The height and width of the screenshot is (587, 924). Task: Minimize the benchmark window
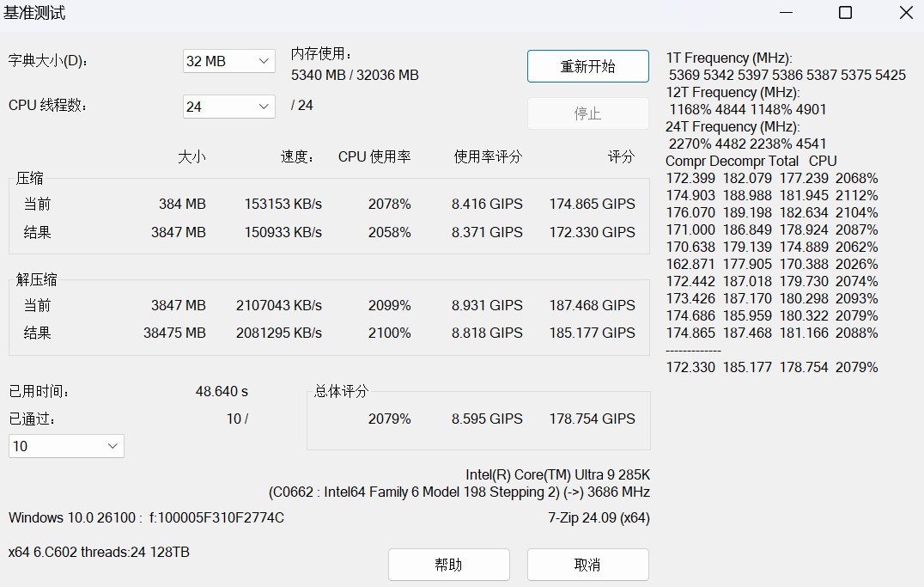pos(785,13)
